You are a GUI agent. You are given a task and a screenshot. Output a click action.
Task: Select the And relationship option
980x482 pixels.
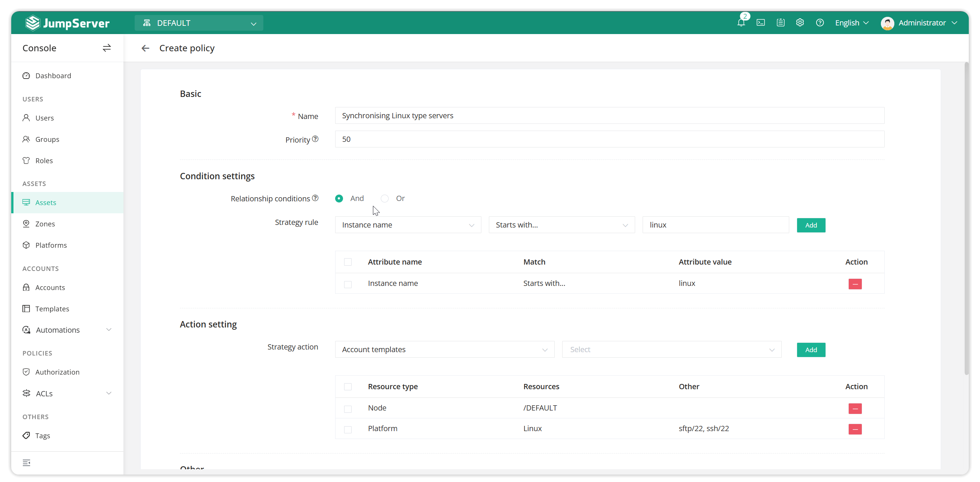click(x=339, y=198)
